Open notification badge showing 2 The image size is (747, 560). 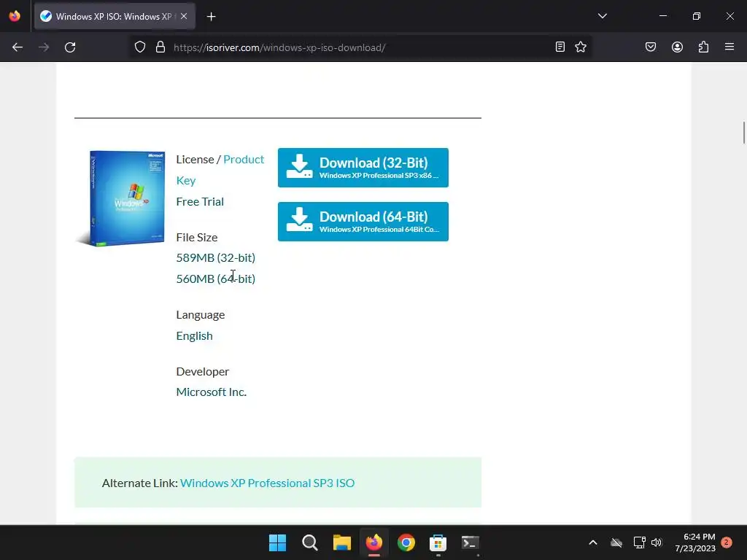pyautogui.click(x=727, y=542)
